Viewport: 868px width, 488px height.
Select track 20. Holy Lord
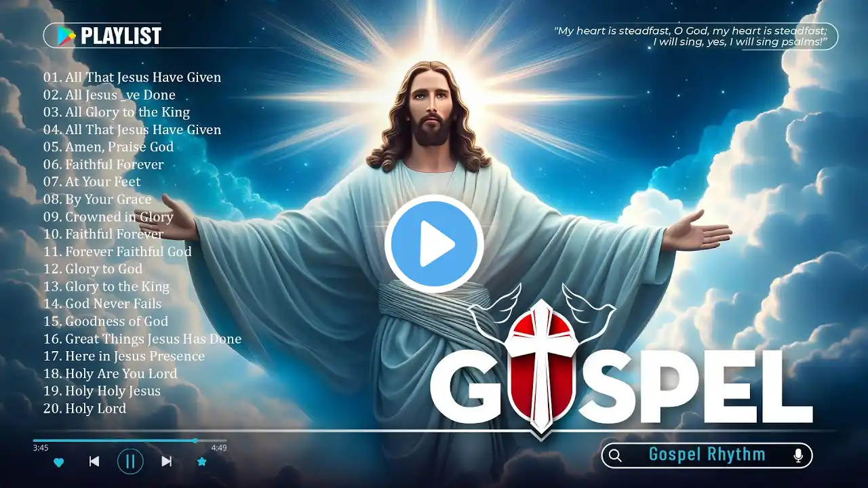85,408
